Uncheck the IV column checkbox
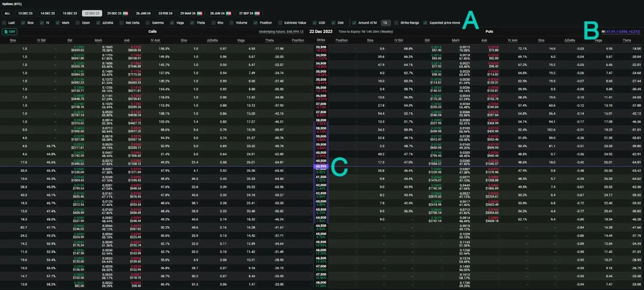 pos(42,23)
